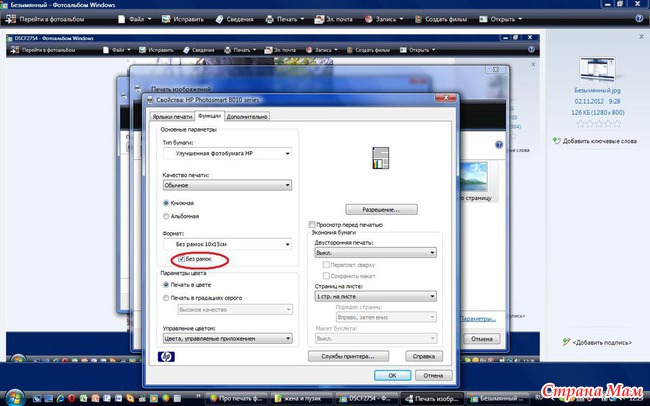Click Про печать ф... taskbar button

pos(237,399)
